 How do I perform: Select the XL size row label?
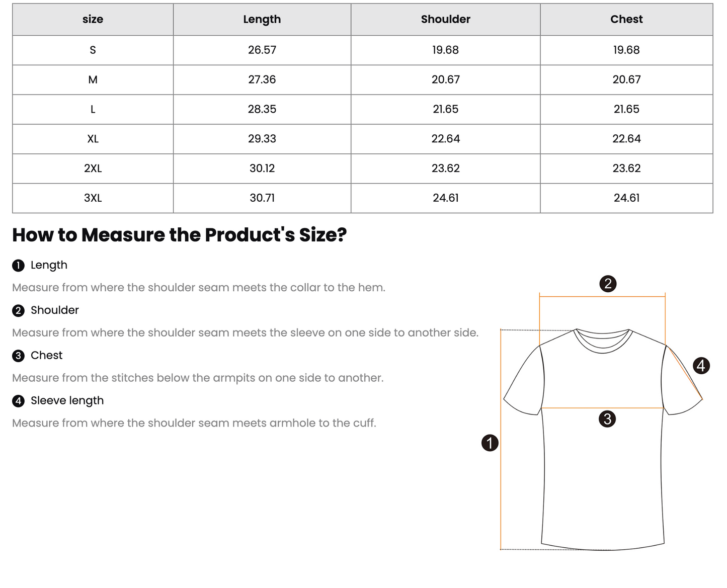(93, 139)
